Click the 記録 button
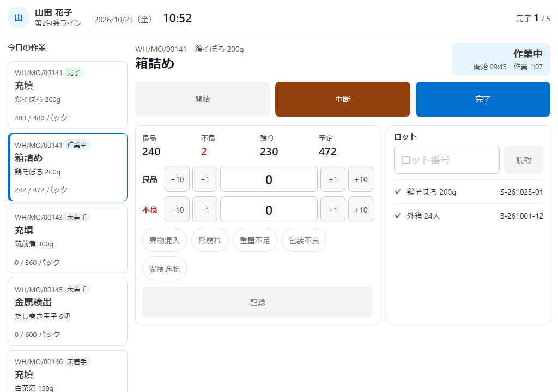Image resolution: width=558 pixels, height=392 pixels. (258, 302)
